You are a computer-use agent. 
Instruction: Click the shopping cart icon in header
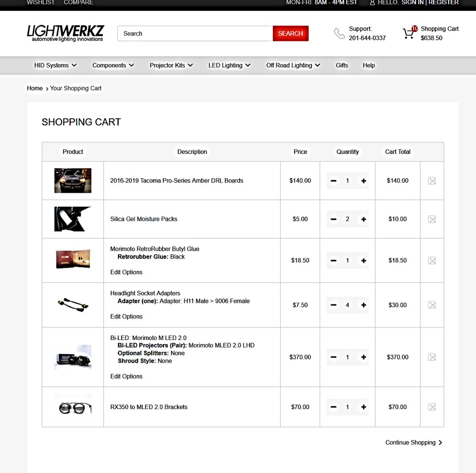408,33
